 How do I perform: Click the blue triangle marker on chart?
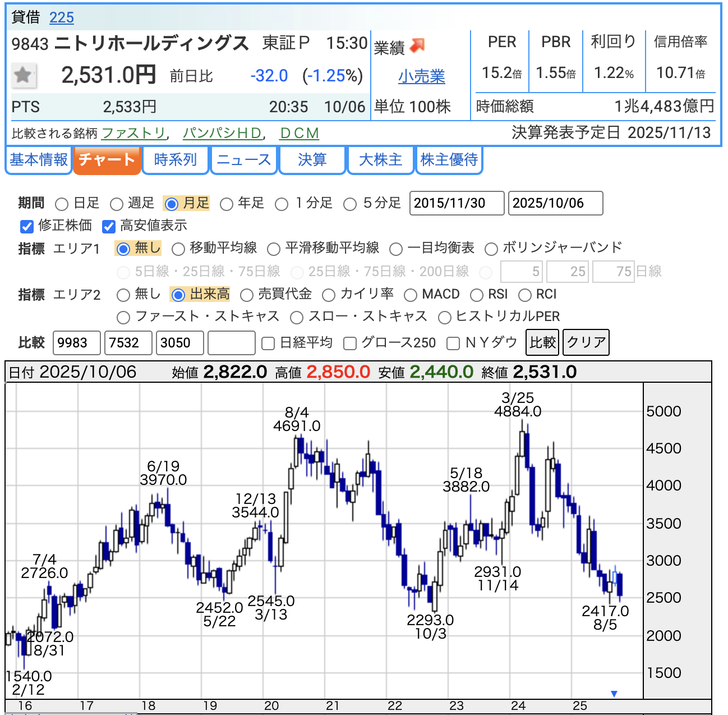click(x=614, y=694)
